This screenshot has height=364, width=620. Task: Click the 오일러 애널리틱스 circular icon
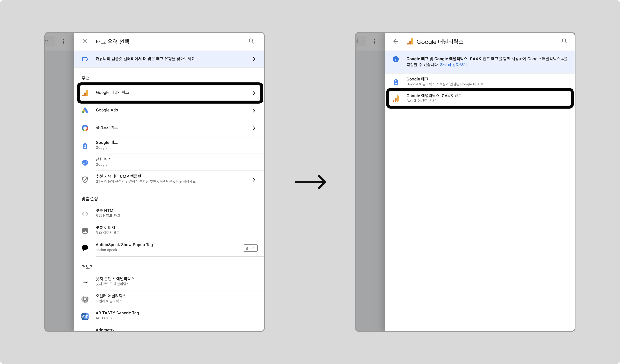tap(85, 299)
